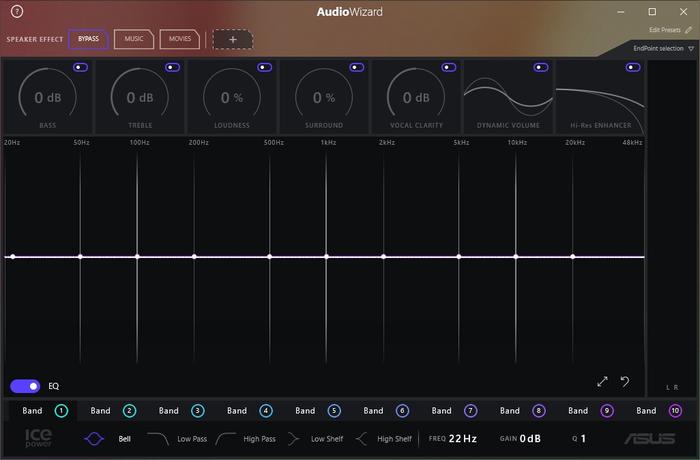Viewport: 700px width, 460px height.
Task: Choose the Bell filter shape icon
Action: pos(94,439)
